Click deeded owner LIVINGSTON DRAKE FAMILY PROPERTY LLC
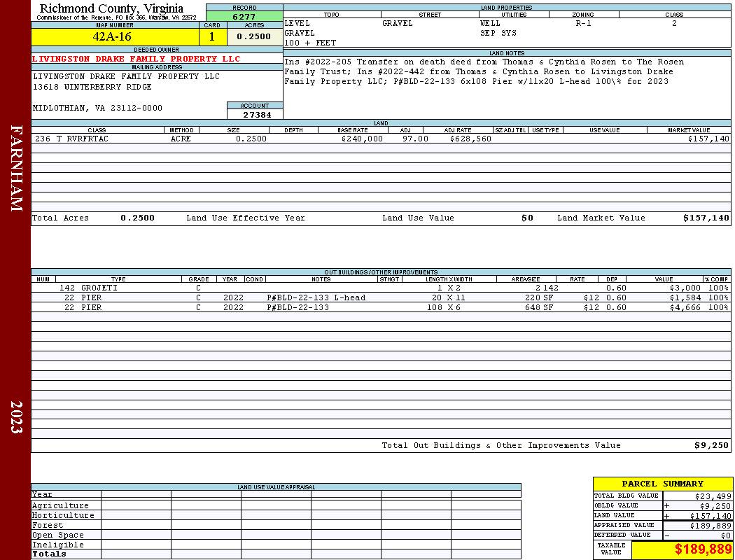This screenshot has width=735, height=560. tap(136, 59)
